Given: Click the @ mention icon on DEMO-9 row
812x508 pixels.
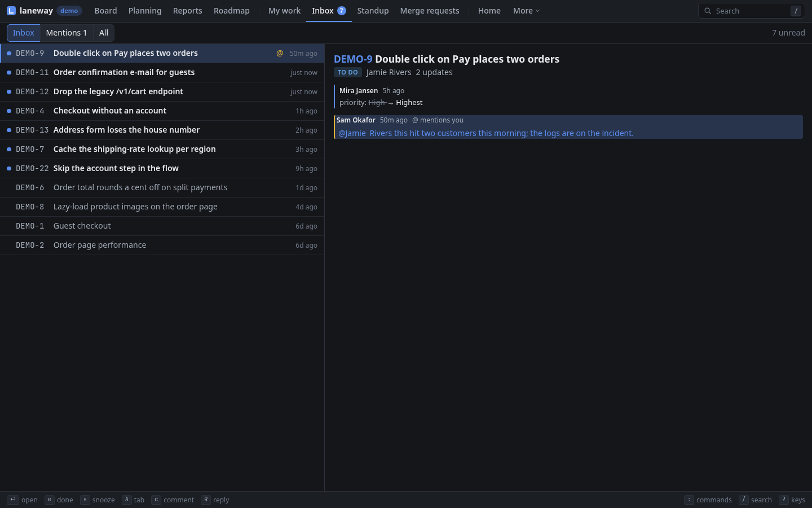Looking at the screenshot, I should click(280, 53).
